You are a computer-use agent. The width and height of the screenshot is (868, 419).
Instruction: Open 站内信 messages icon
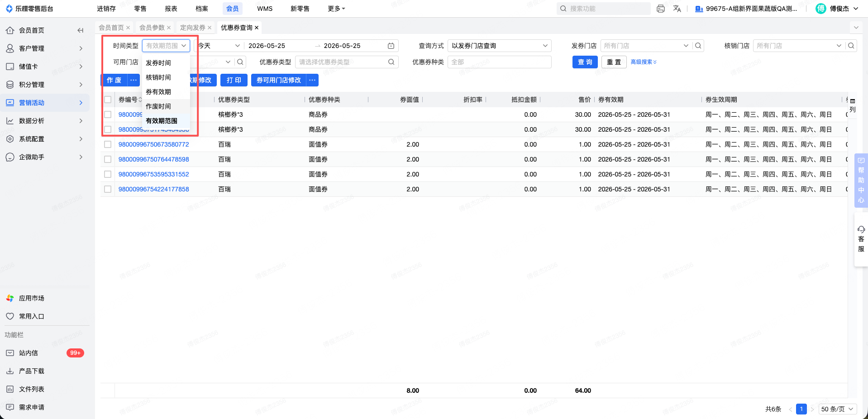(10, 353)
